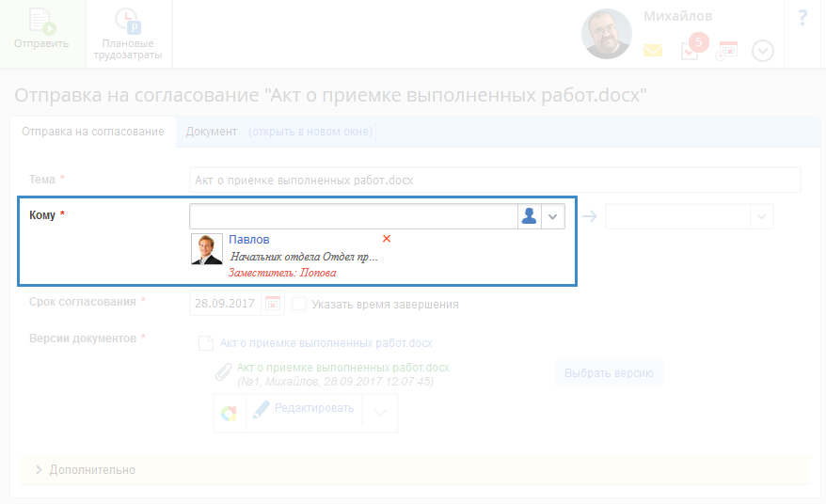Click the Отправить send toolbar button
Screen dimensions: 826x504
pos(41,34)
